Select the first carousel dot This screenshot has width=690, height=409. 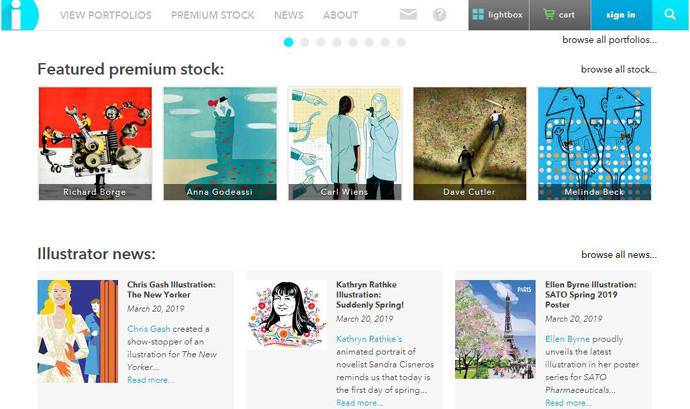[x=289, y=42]
